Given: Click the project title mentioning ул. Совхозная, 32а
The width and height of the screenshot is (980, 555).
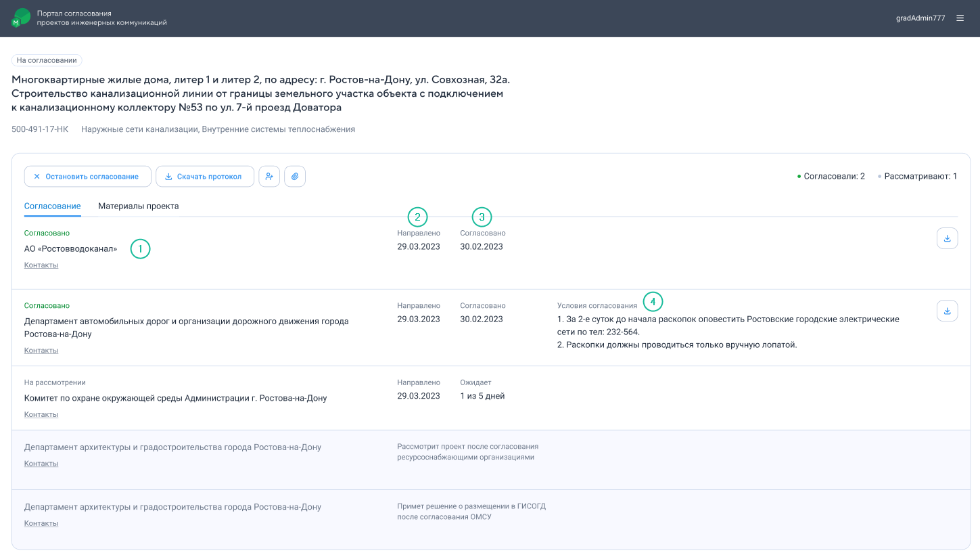Looking at the screenshot, I should point(261,93).
